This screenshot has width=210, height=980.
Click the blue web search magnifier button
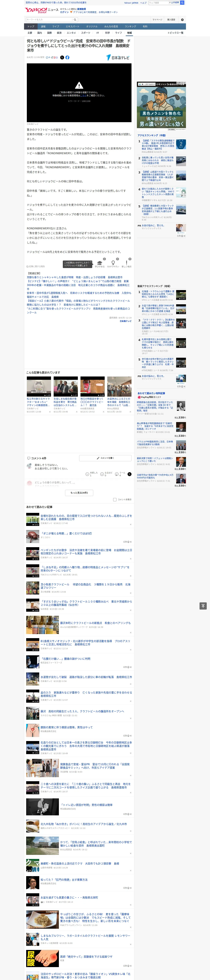[182, 3]
